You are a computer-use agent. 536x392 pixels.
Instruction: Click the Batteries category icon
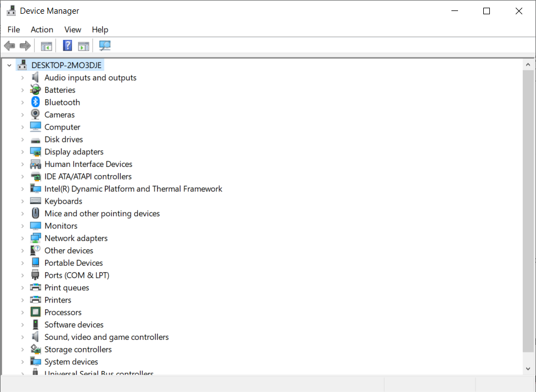[35, 90]
